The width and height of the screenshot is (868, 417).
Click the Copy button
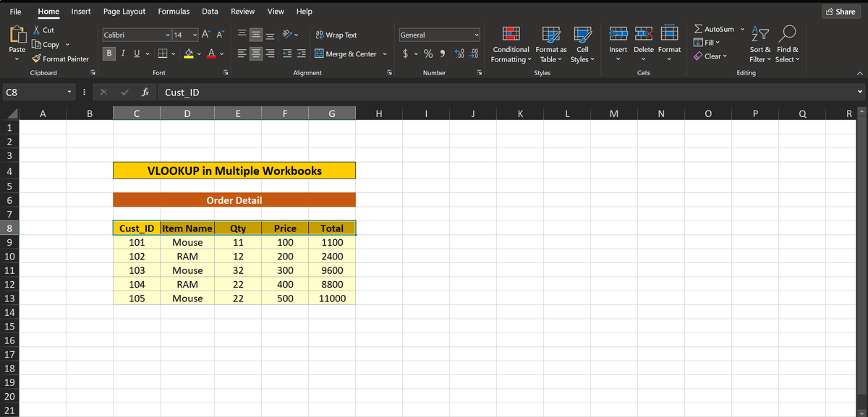[45, 45]
